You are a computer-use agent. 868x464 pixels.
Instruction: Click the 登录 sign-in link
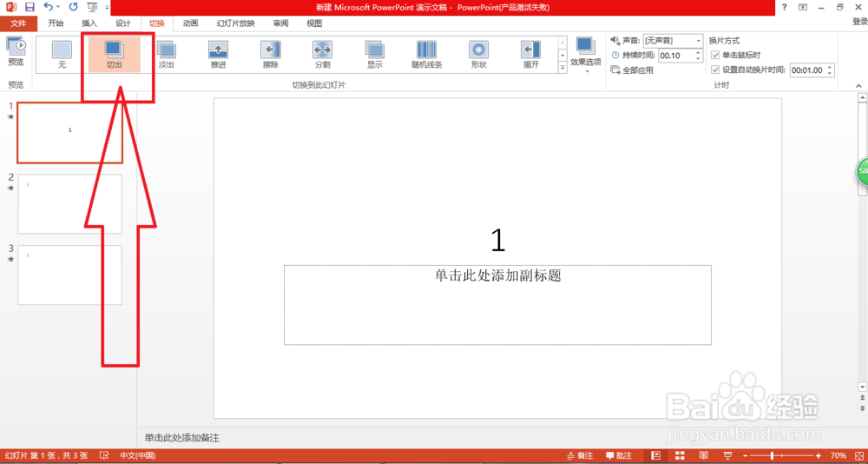tap(859, 22)
